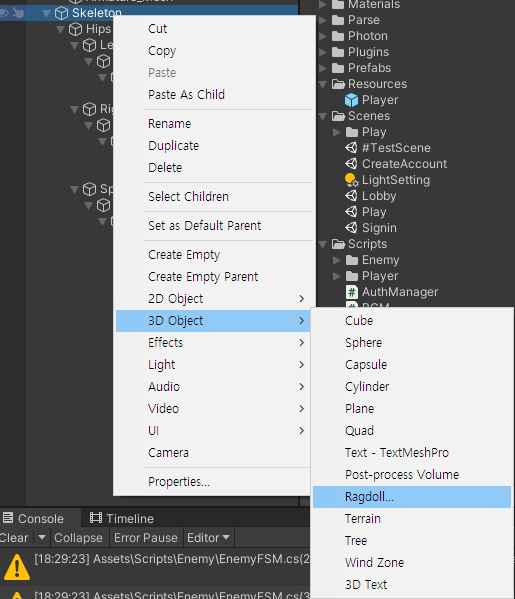This screenshot has height=599, width=515.
Task: Expand the Player scripts folder arrow
Action: pyautogui.click(x=337, y=276)
